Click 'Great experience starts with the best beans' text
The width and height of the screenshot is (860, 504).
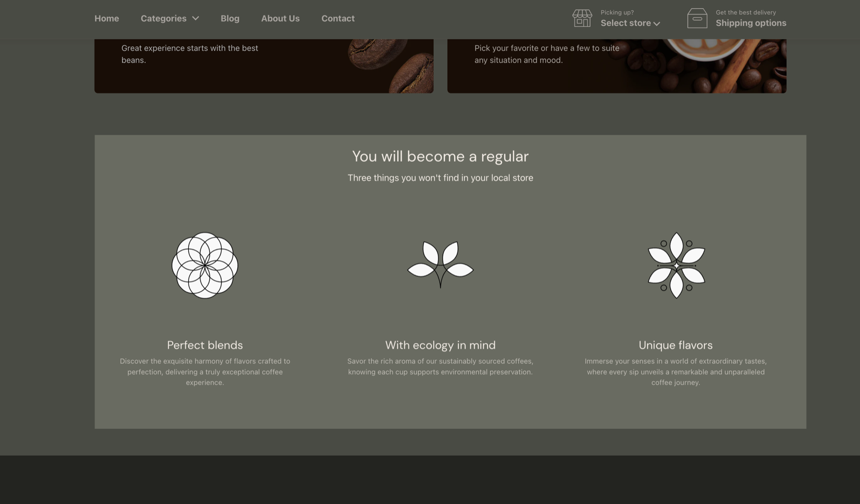pos(190,54)
